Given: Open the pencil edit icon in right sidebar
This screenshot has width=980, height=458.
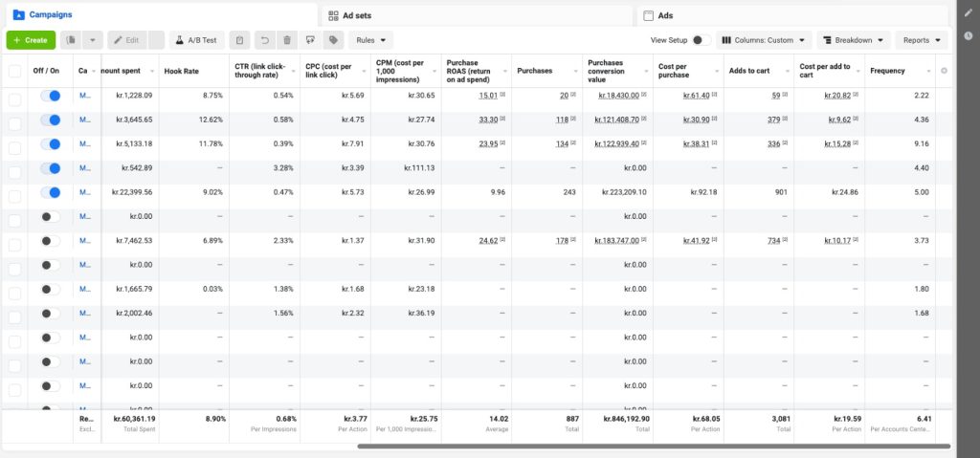Looking at the screenshot, I should coord(968,12).
